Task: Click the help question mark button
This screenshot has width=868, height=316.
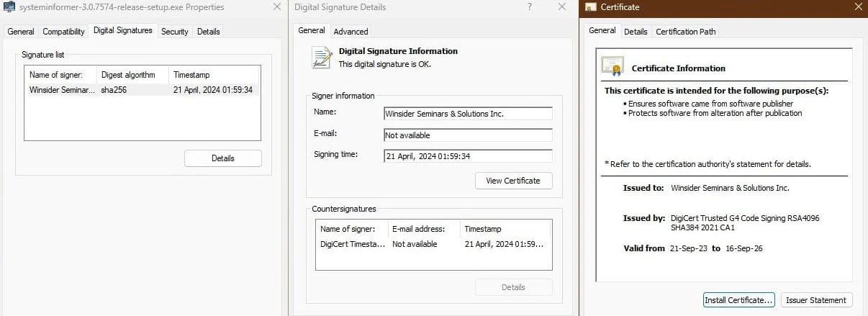Action: coord(530,7)
